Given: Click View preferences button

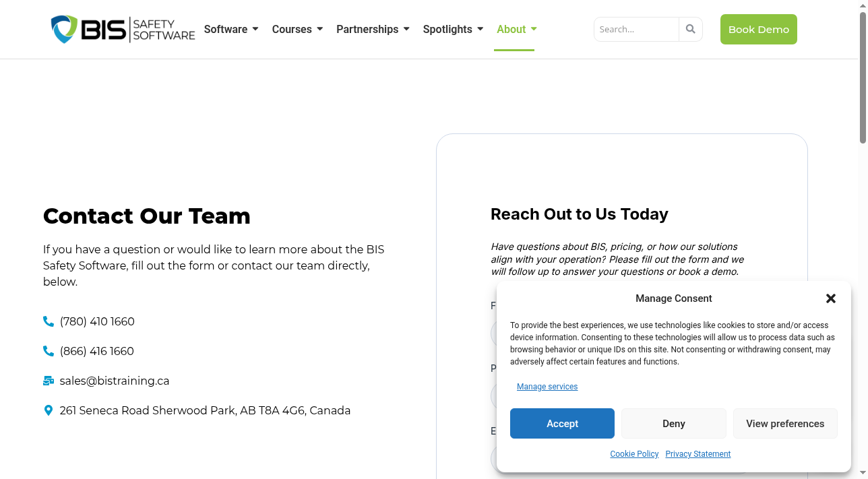Looking at the screenshot, I should pos(785,424).
